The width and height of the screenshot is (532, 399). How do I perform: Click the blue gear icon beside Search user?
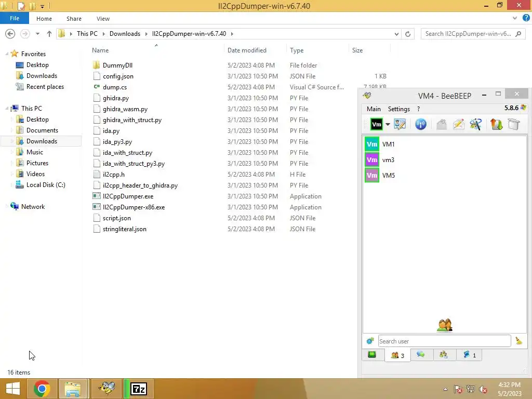(370, 341)
